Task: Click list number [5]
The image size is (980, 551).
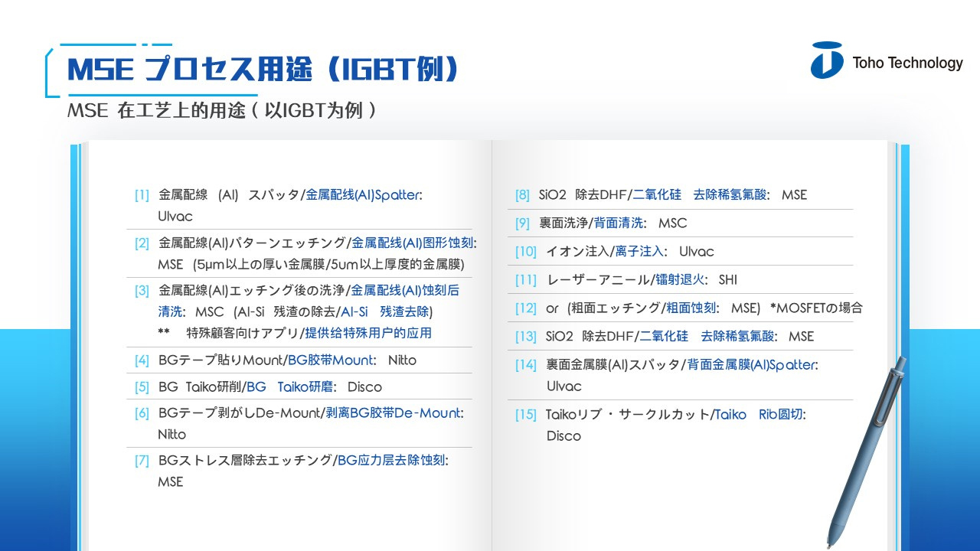Action: click(142, 387)
